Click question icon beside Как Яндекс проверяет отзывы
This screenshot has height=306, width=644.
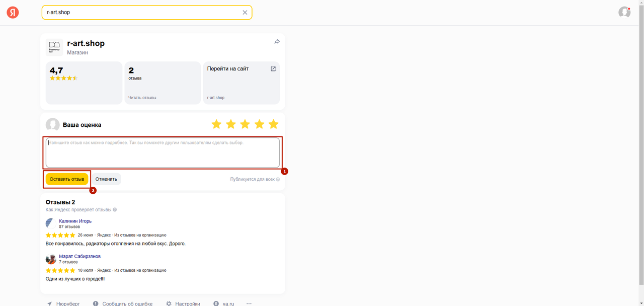pos(115,210)
